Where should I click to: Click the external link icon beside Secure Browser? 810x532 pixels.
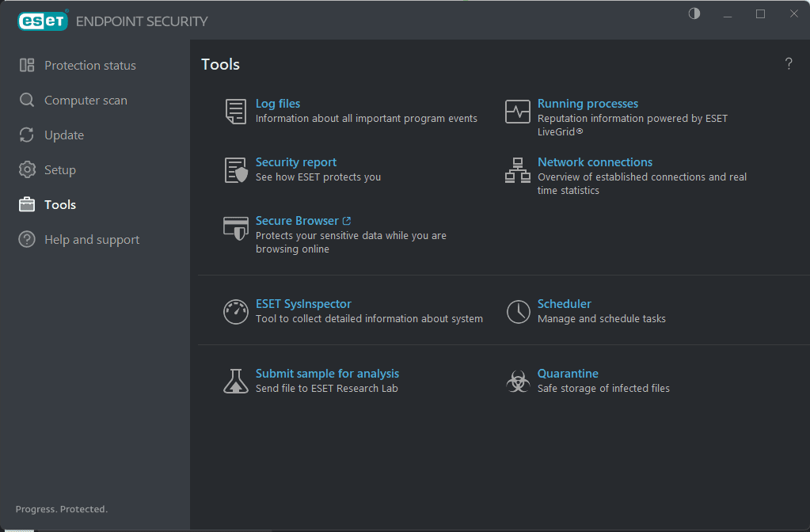[347, 221]
